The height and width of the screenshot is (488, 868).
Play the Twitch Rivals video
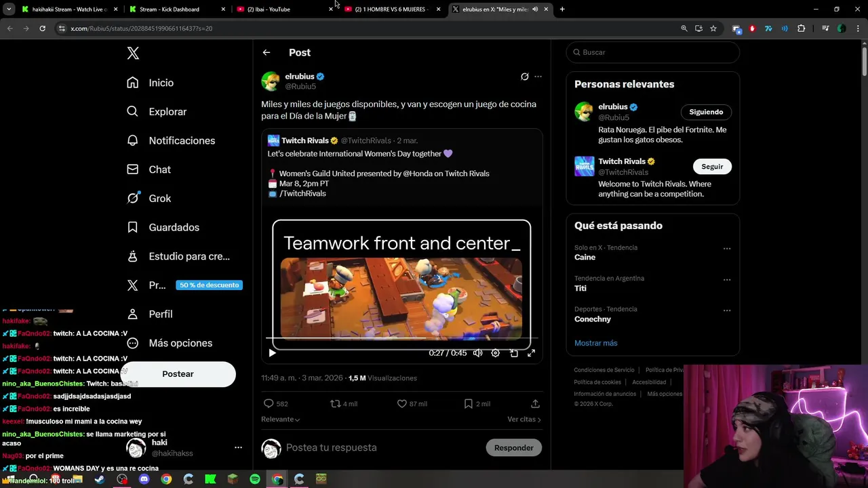point(272,353)
